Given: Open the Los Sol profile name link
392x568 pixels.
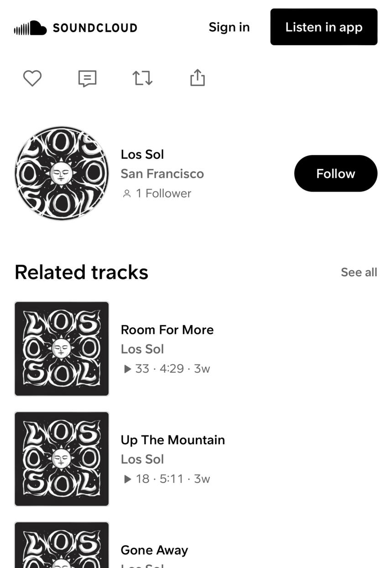Looking at the screenshot, I should (x=142, y=154).
